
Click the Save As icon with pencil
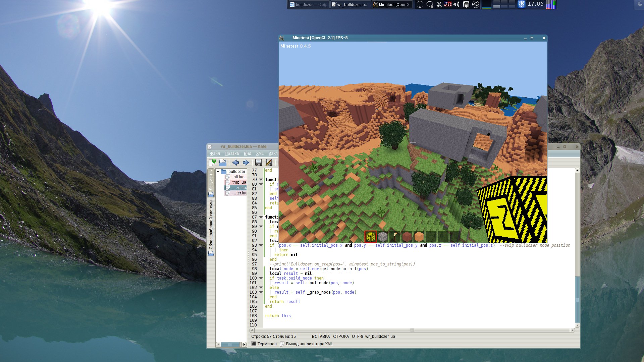pyautogui.click(x=269, y=163)
